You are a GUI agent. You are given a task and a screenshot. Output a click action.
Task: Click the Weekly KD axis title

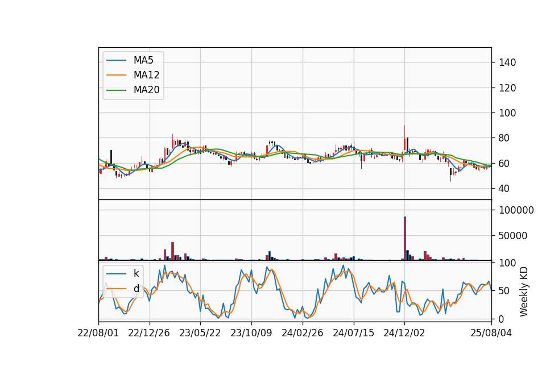(524, 292)
